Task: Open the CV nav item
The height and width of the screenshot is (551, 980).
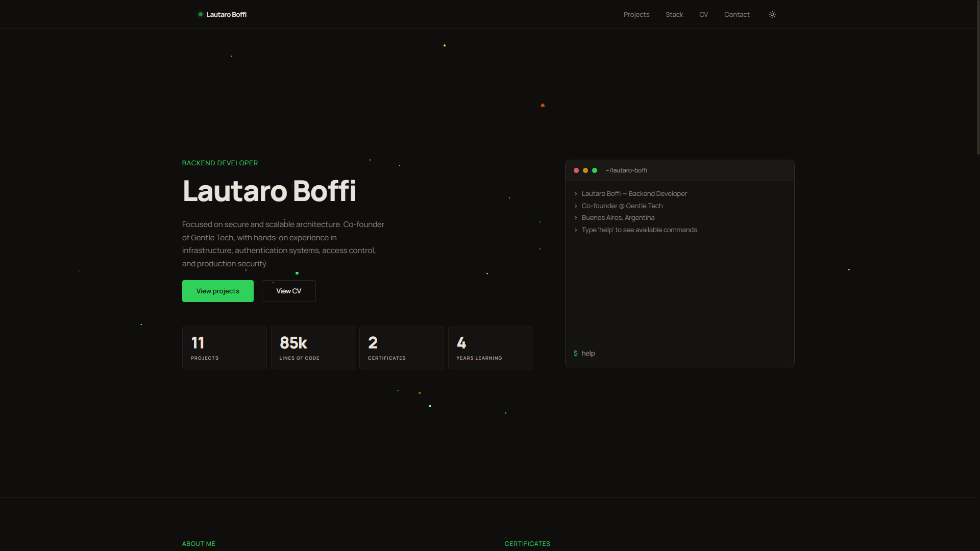Action: tap(703, 14)
